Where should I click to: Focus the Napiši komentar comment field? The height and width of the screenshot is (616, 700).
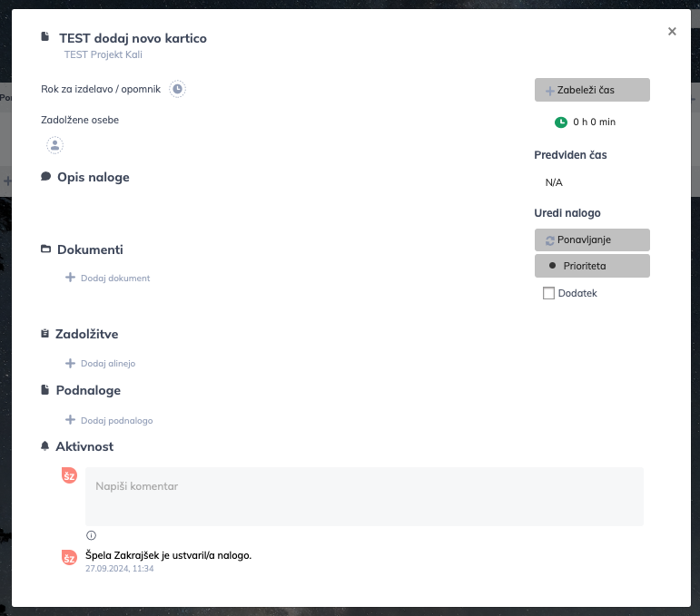point(364,496)
